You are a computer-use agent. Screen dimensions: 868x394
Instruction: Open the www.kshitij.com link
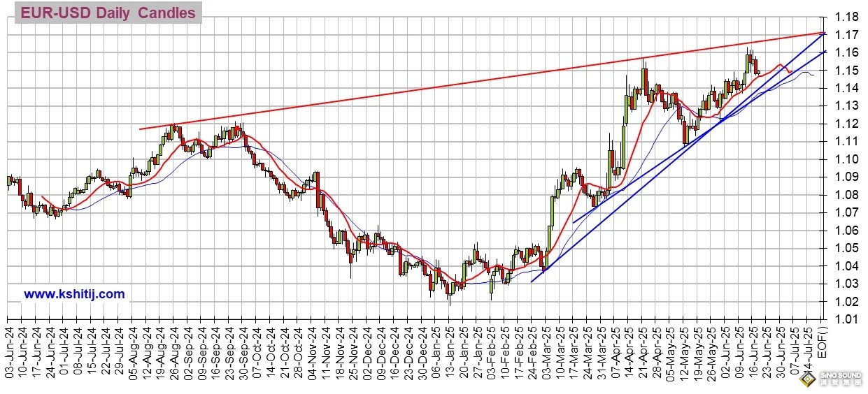(x=74, y=294)
